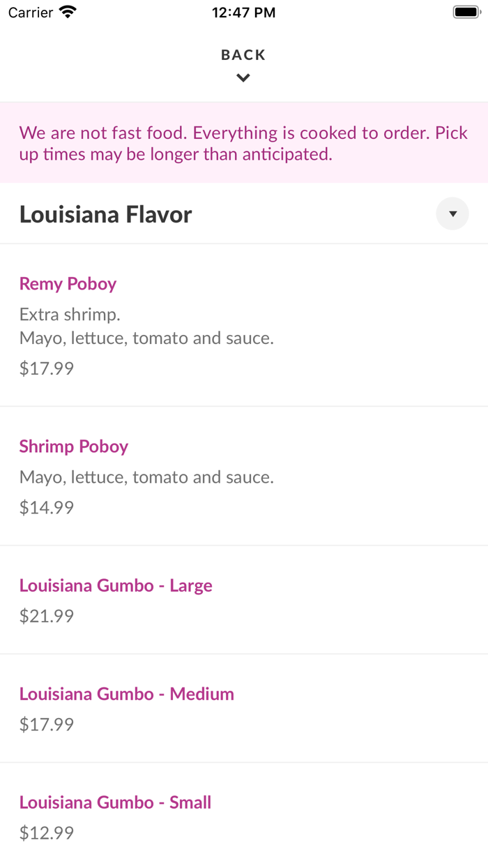Tap the clock showing 12:47 PM

243,12
